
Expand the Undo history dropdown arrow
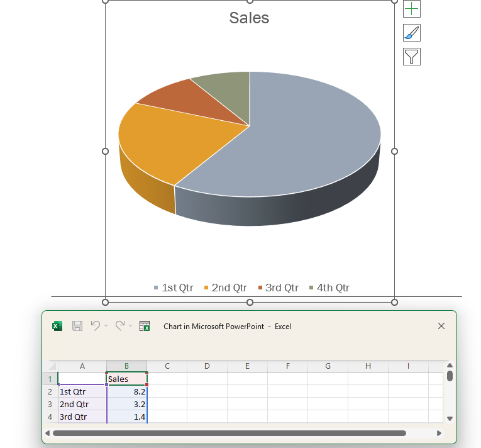coord(106,326)
